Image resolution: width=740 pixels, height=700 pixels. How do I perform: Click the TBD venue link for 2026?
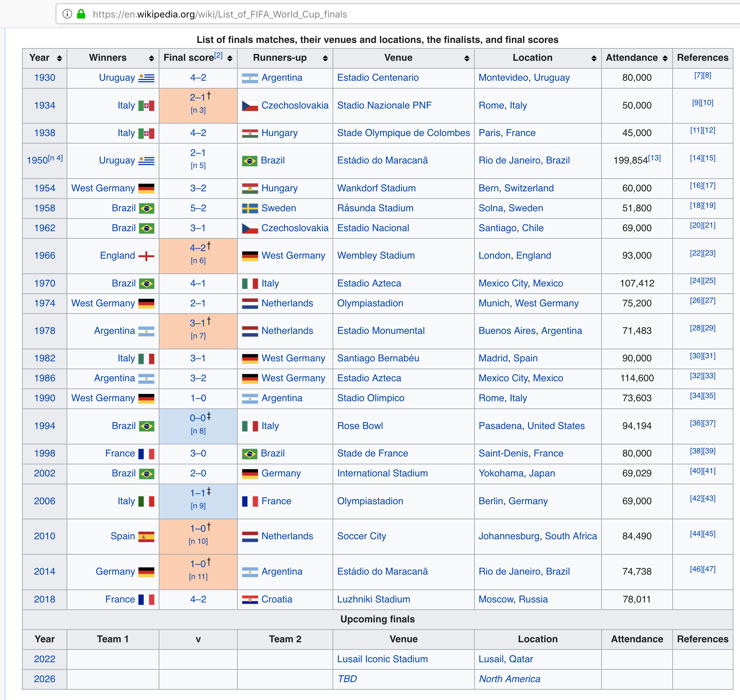[x=347, y=679]
